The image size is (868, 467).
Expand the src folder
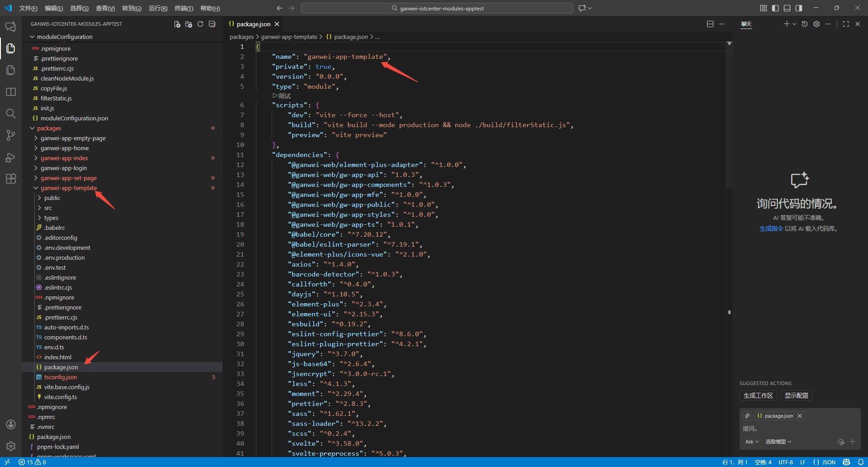[48, 208]
